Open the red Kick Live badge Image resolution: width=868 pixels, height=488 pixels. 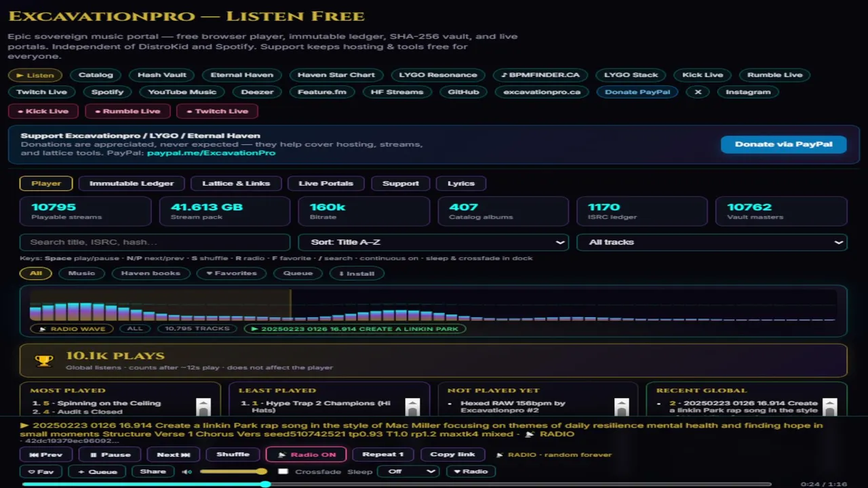coord(43,111)
